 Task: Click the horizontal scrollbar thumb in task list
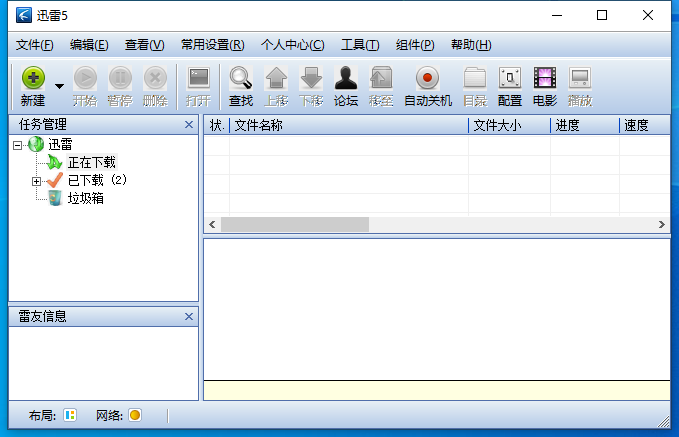pos(295,224)
